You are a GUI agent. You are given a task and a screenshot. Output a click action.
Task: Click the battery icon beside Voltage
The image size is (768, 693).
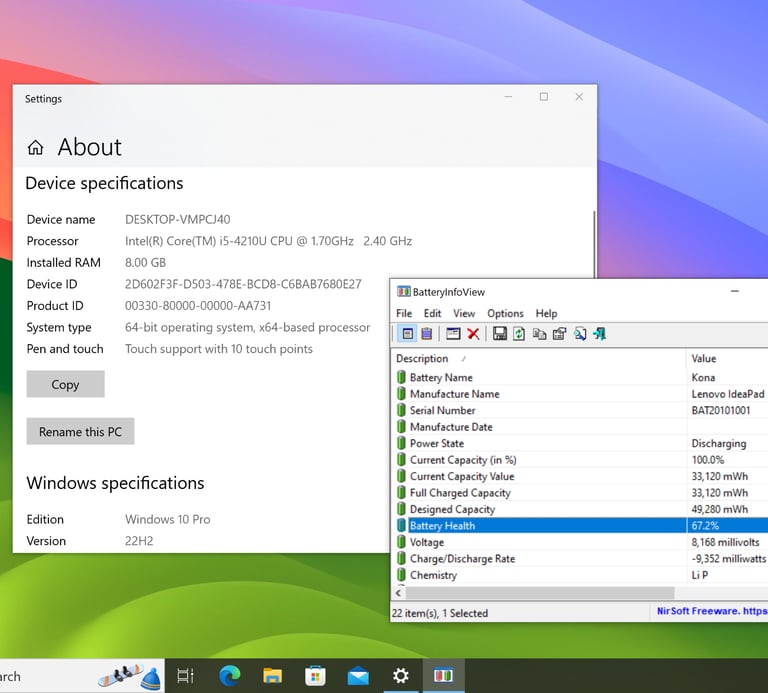coord(401,542)
